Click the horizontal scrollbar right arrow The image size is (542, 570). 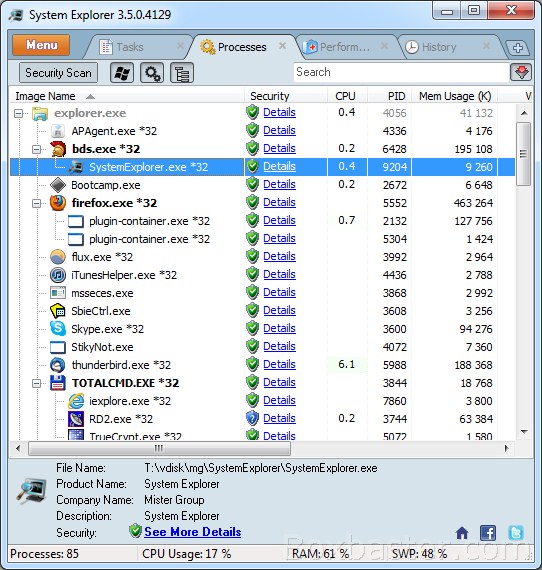tap(507, 449)
